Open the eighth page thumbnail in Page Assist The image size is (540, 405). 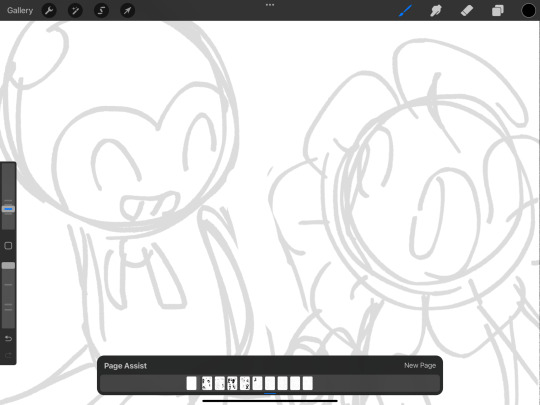click(282, 383)
